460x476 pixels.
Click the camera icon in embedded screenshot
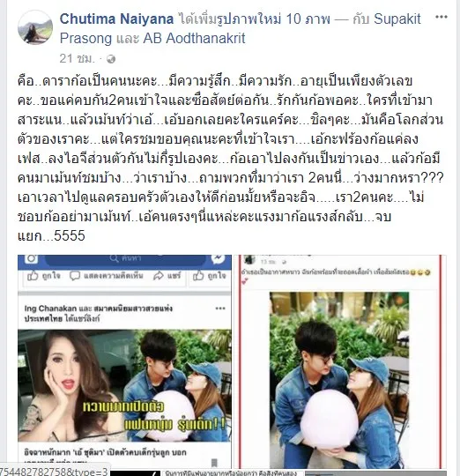31,258
